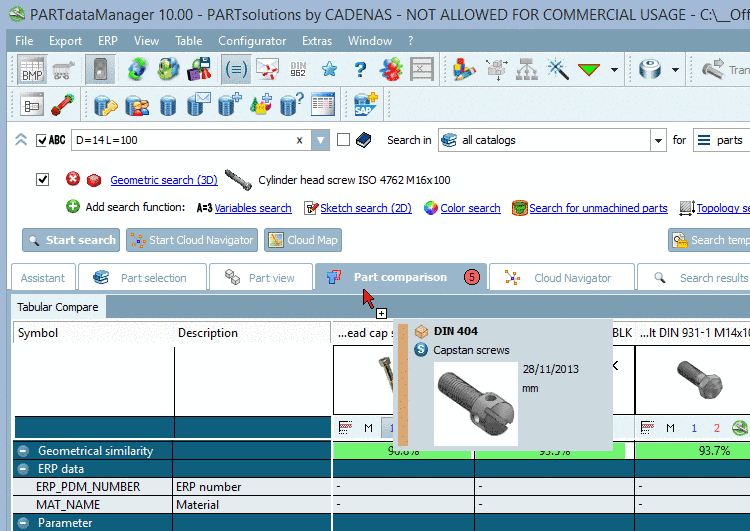Viewport: 750px width, 531px height.
Task: Click the red bolt toolbar icon
Action: (63, 104)
